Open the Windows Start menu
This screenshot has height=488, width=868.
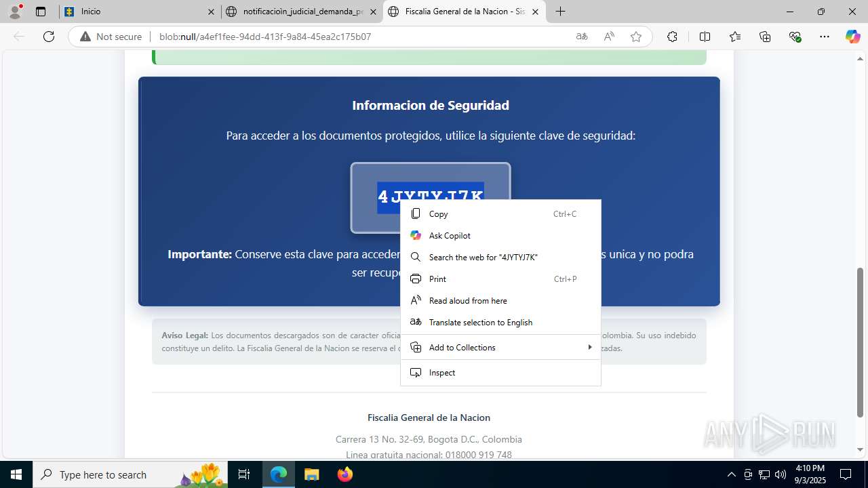[x=16, y=474]
